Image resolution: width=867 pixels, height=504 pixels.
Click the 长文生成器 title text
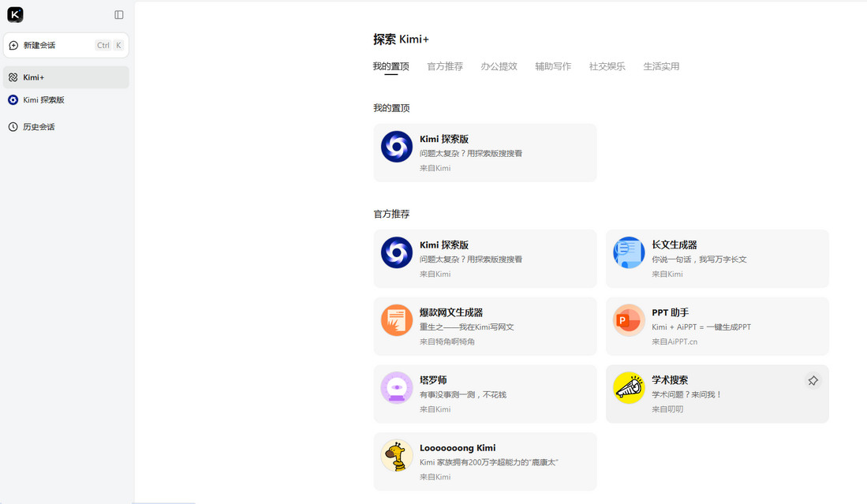point(674,245)
